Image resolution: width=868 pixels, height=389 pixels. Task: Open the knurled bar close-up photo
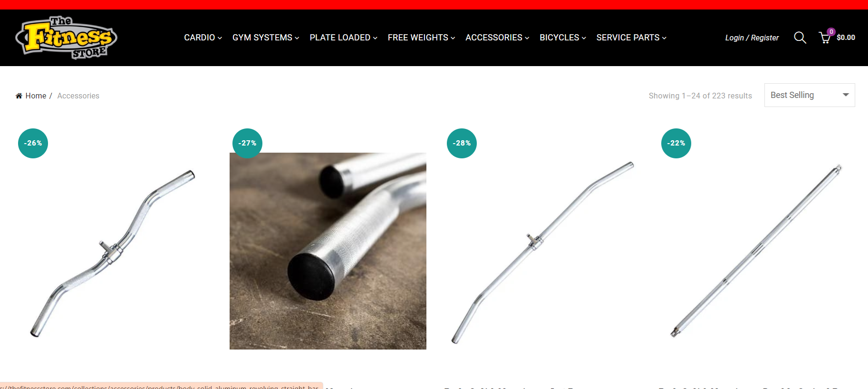click(x=328, y=251)
